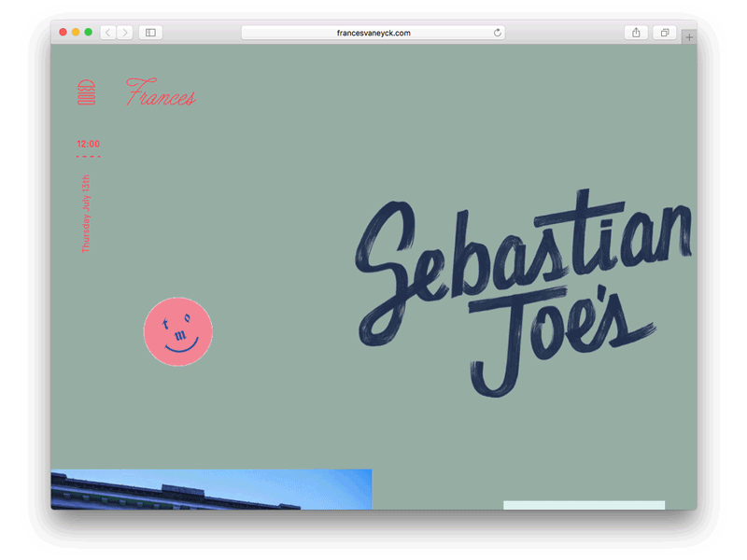Open the Sebastian Joe's lettering project

(x=523, y=292)
